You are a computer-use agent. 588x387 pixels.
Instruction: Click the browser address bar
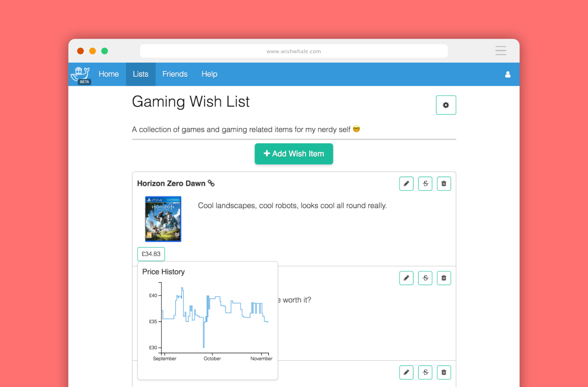click(294, 51)
